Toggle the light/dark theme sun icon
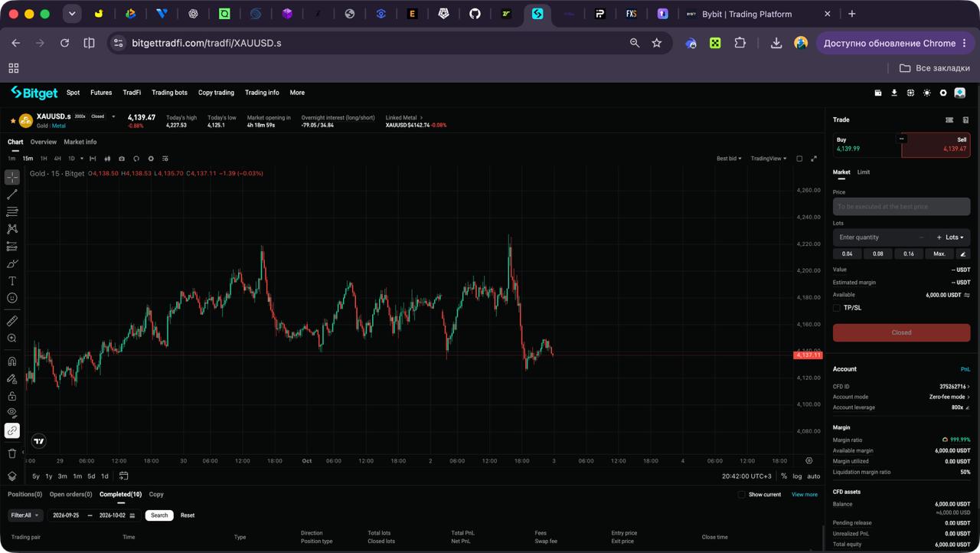Screen dimensions: 980x553 click(927, 93)
